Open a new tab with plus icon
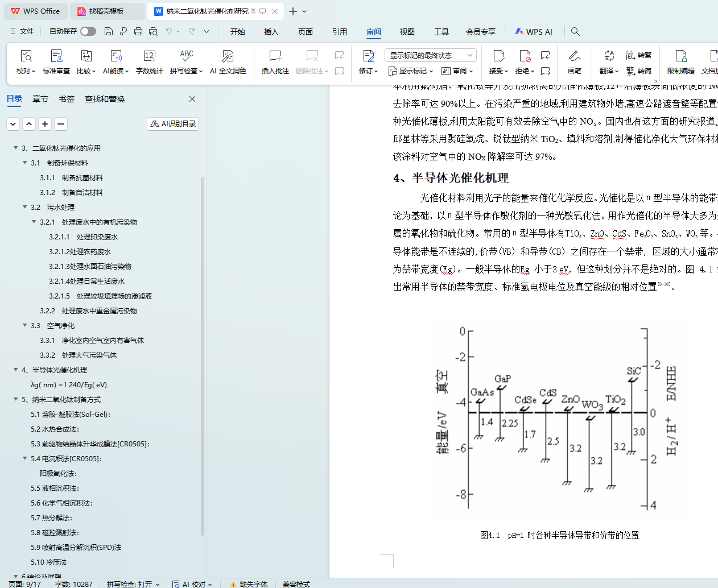 292,11
